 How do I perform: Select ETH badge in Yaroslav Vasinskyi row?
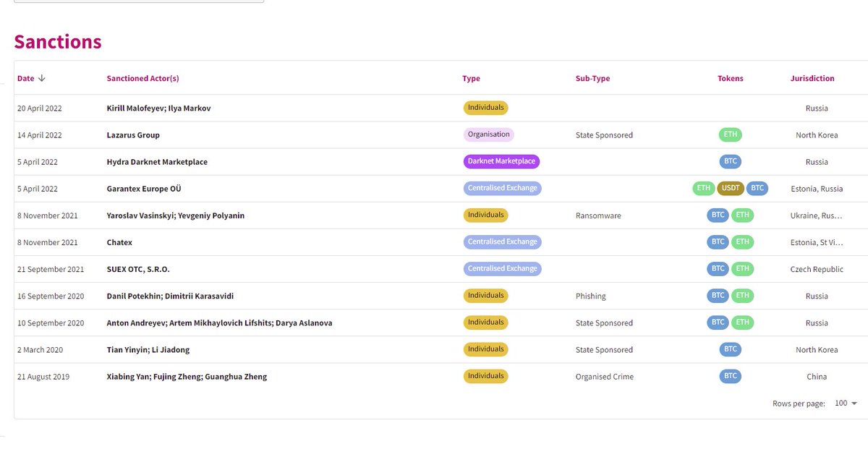pyautogui.click(x=742, y=215)
